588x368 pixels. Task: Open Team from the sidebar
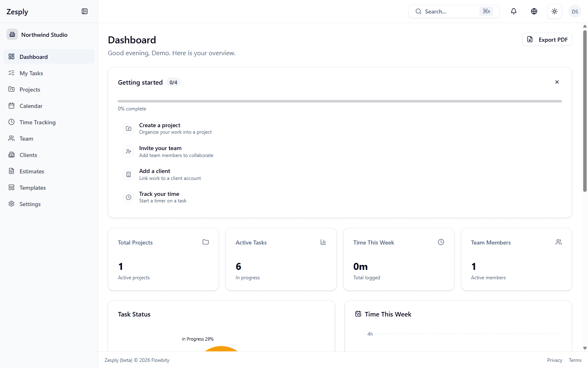point(49,138)
